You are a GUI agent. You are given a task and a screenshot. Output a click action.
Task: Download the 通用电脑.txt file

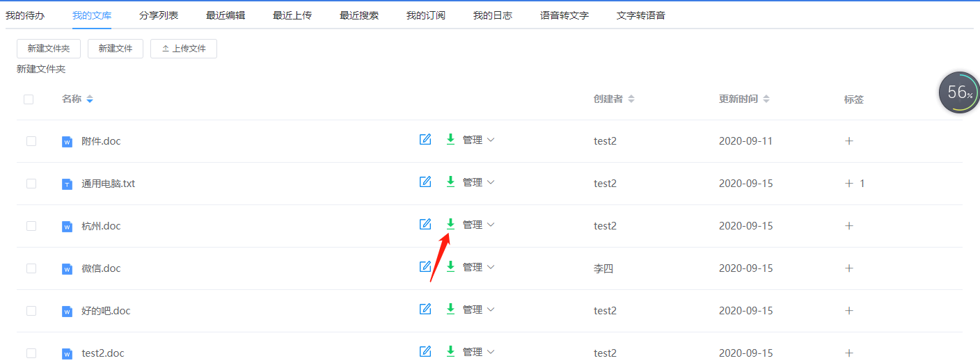(450, 181)
